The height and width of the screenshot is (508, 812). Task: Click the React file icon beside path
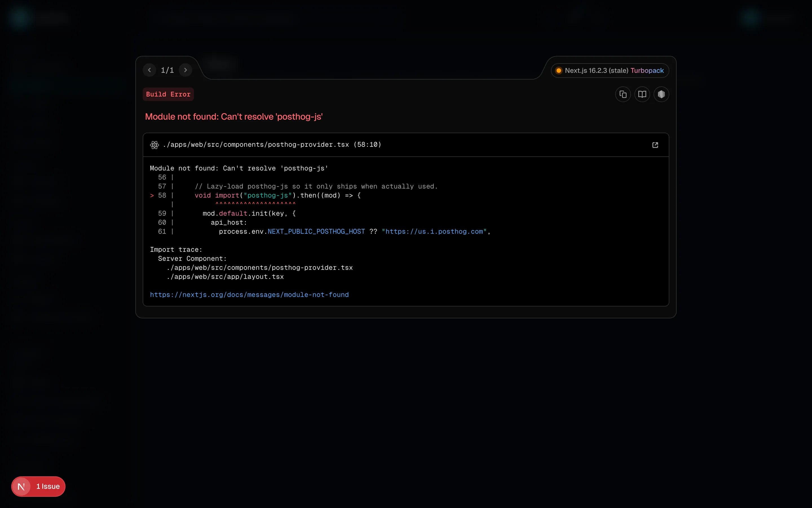(x=154, y=145)
